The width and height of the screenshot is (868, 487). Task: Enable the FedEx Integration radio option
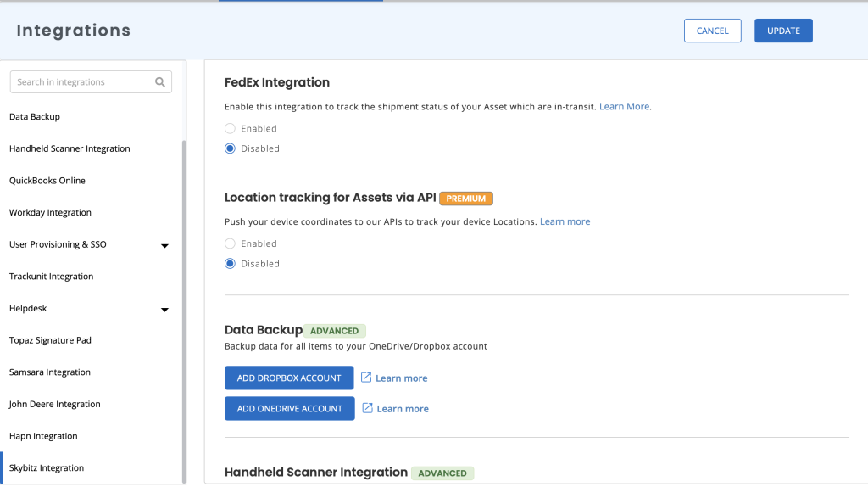[230, 128]
